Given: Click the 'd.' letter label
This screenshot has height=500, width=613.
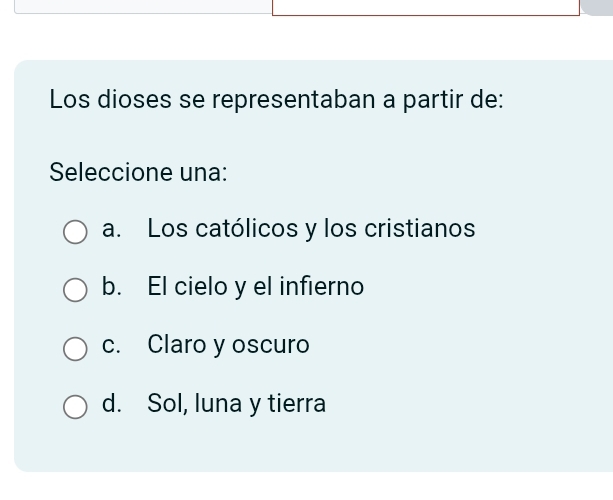Looking at the screenshot, I should click(x=112, y=404).
